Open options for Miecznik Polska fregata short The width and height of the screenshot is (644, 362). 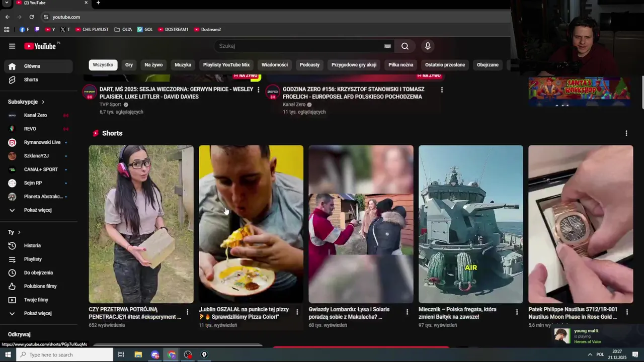517,312
